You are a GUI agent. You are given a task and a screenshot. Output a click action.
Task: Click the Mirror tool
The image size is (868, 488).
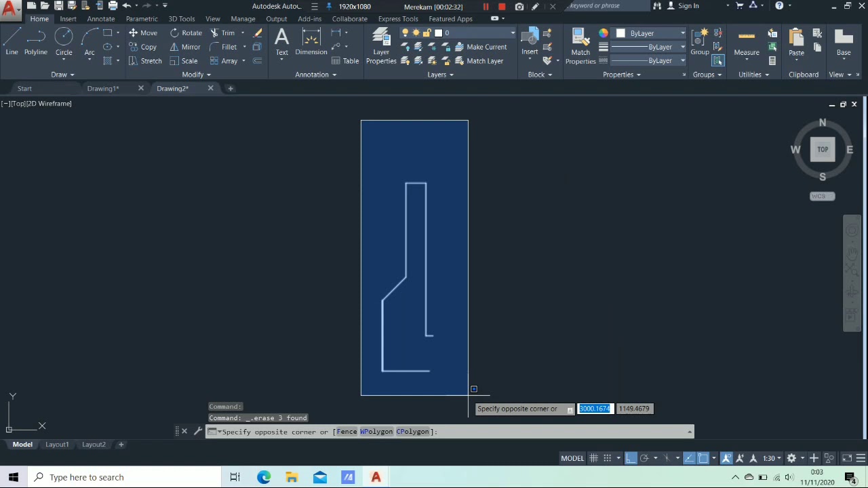click(185, 47)
